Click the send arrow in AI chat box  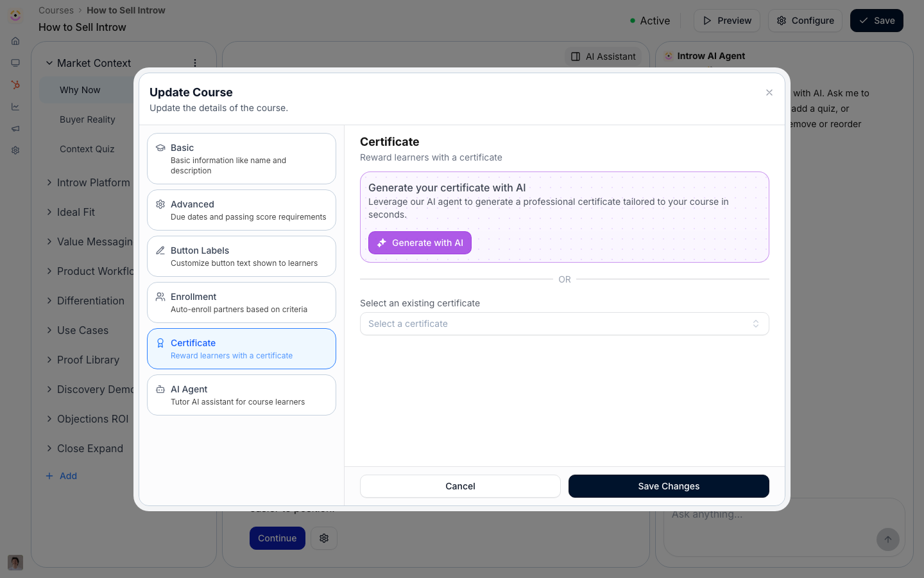888,539
